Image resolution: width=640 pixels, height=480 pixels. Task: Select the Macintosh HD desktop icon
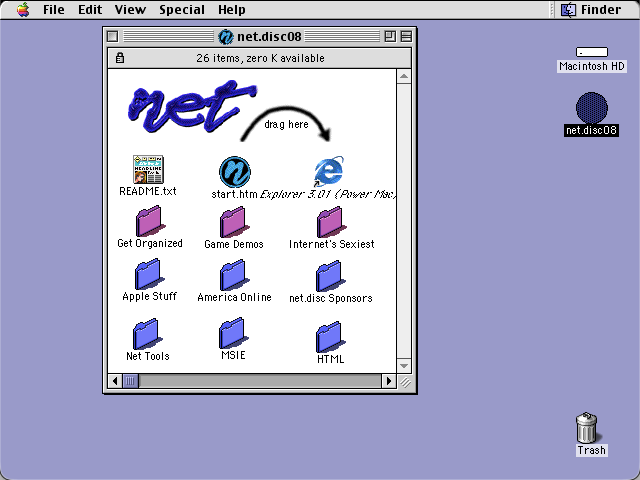pos(591,52)
